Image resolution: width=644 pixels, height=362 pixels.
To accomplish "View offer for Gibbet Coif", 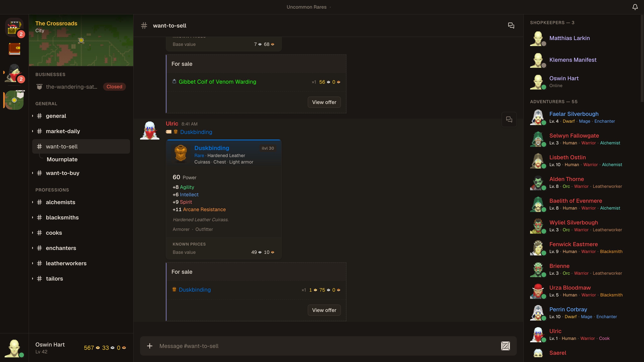I will [324, 102].
